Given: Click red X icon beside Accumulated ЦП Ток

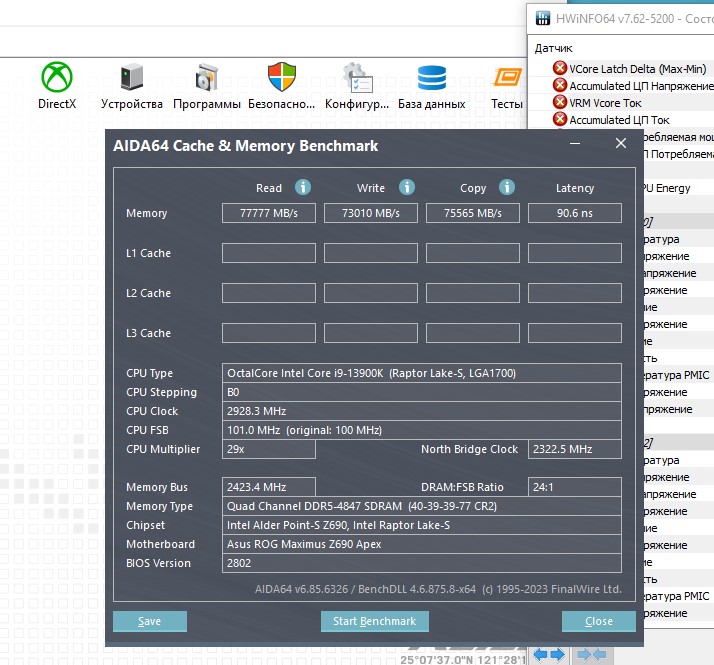Looking at the screenshot, I should pos(560,119).
